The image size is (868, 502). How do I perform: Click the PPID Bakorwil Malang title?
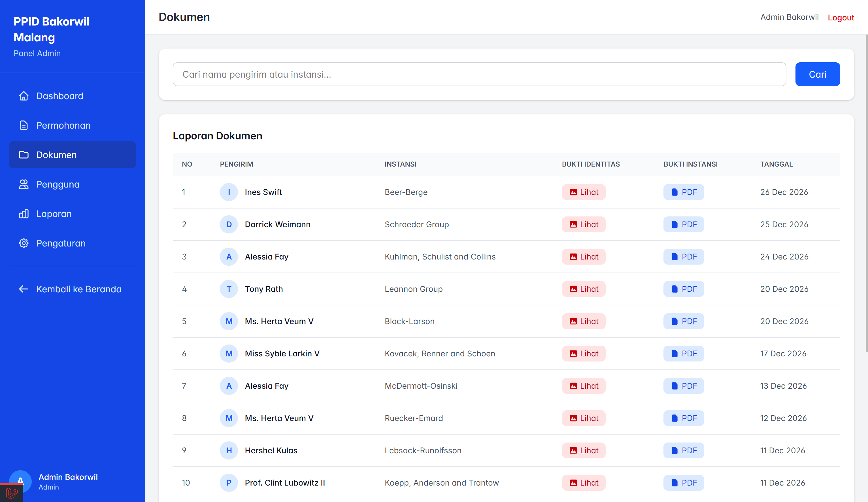tap(51, 29)
